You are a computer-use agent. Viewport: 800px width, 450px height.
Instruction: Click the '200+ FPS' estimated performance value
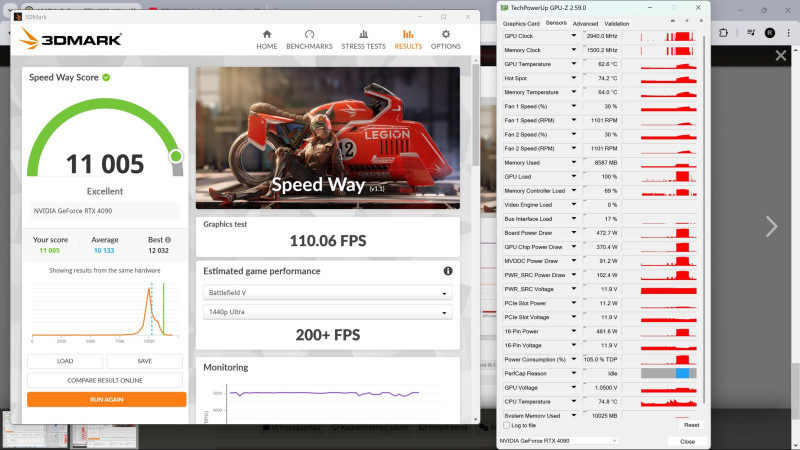(x=328, y=335)
